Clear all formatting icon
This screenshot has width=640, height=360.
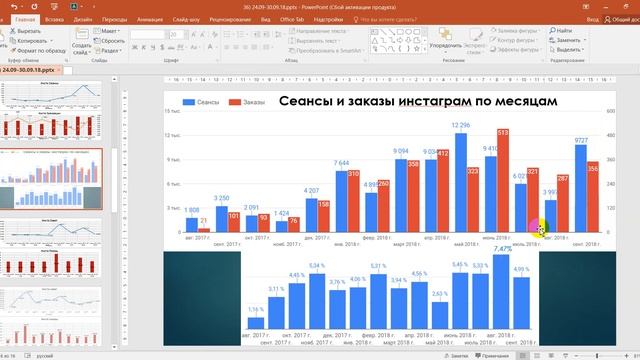[215, 35]
